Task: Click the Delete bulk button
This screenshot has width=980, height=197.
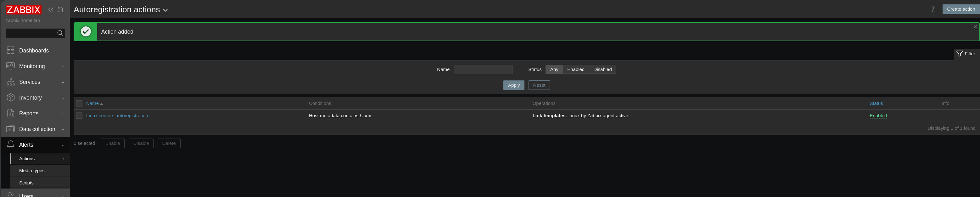Action: (169, 143)
